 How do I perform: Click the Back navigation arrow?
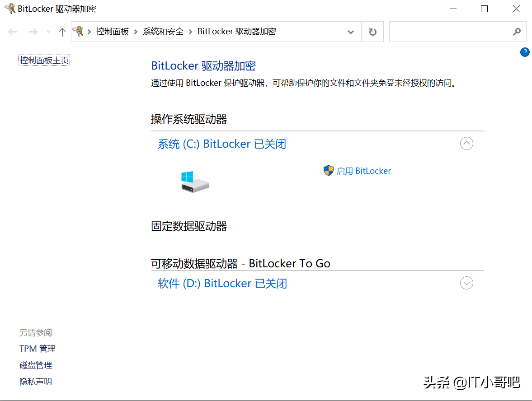click(13, 32)
